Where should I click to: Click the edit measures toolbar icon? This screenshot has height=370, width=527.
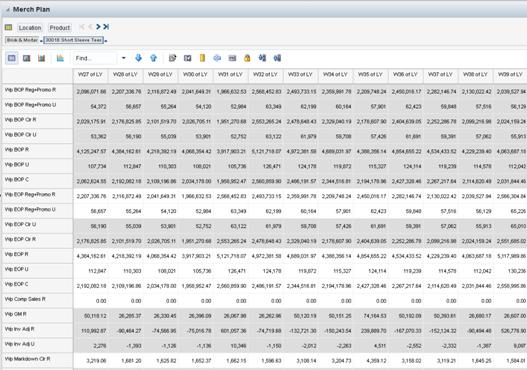(172, 58)
